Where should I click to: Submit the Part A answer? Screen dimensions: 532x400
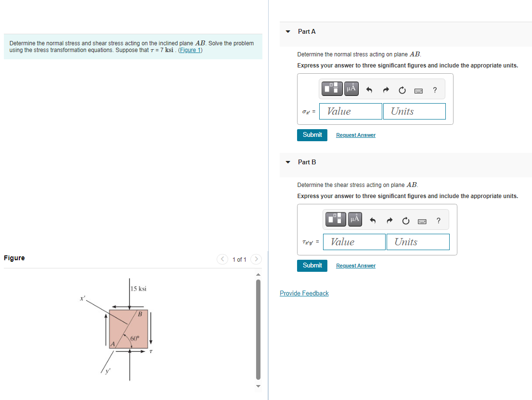pyautogui.click(x=312, y=135)
